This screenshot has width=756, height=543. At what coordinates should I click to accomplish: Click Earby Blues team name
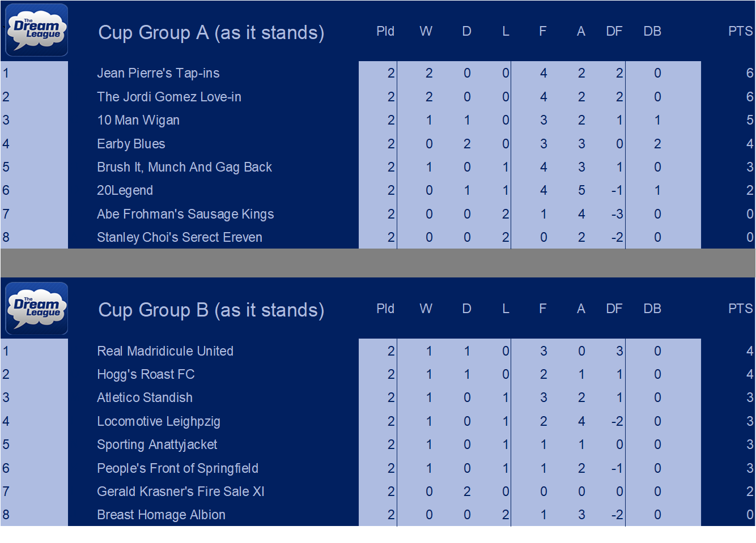[131, 144]
